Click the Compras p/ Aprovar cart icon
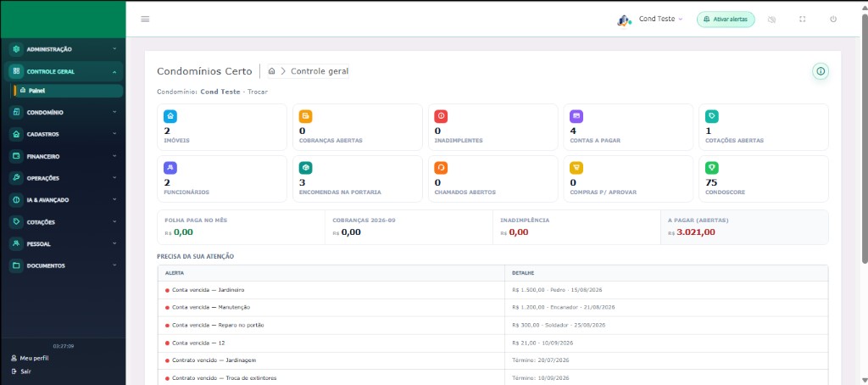Image resolution: width=868 pixels, height=385 pixels. pos(576,168)
